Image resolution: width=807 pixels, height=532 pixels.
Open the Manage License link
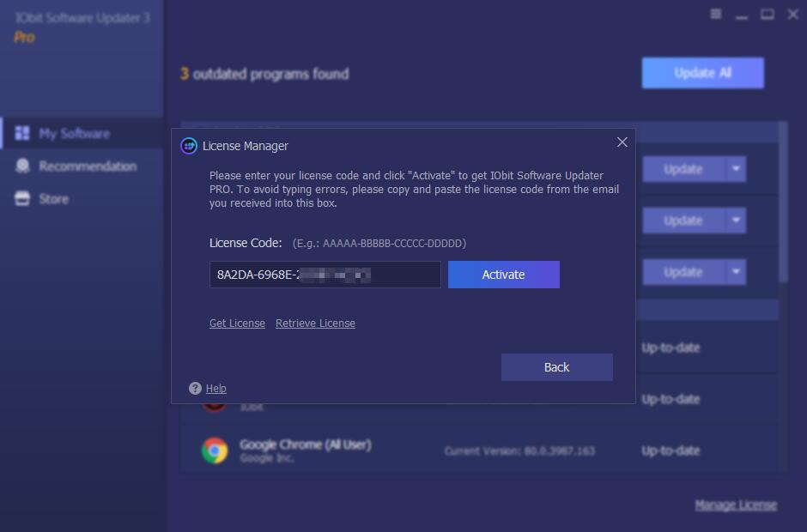[736, 505]
